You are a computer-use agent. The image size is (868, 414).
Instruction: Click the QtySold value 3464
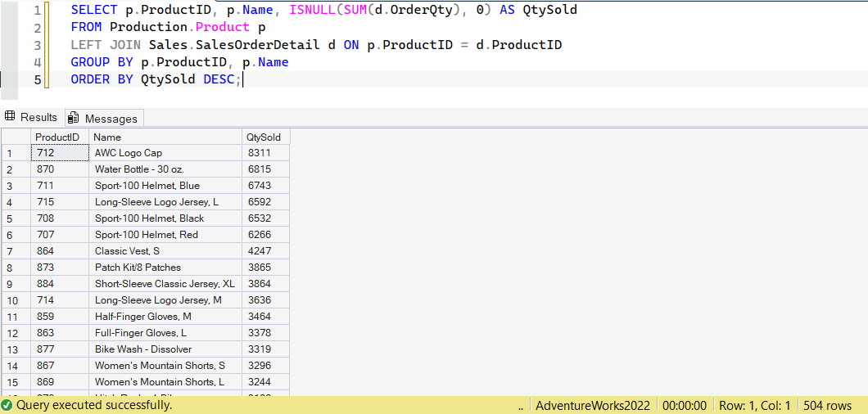tap(265, 317)
